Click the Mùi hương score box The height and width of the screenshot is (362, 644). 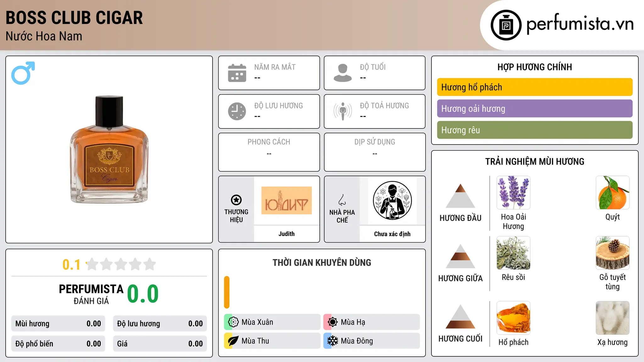pos(58,324)
